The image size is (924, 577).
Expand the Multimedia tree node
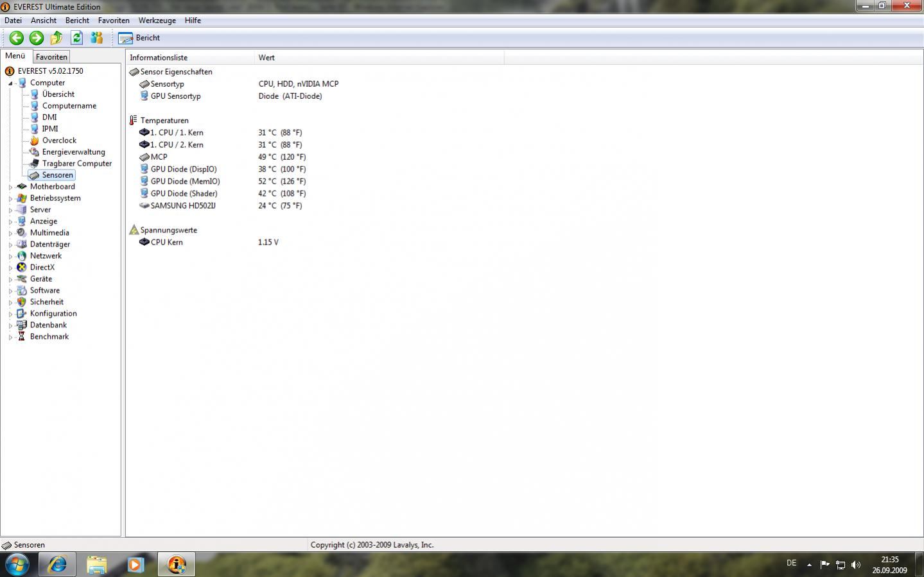[x=10, y=233]
